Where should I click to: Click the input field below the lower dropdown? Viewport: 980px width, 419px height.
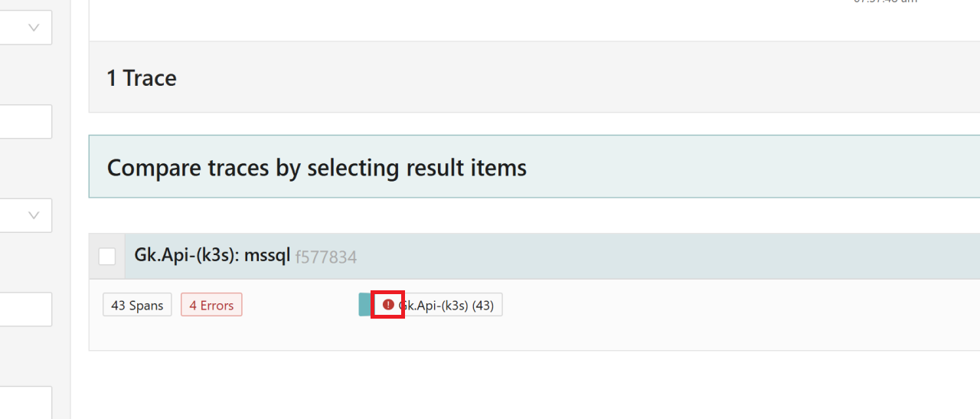point(25,309)
